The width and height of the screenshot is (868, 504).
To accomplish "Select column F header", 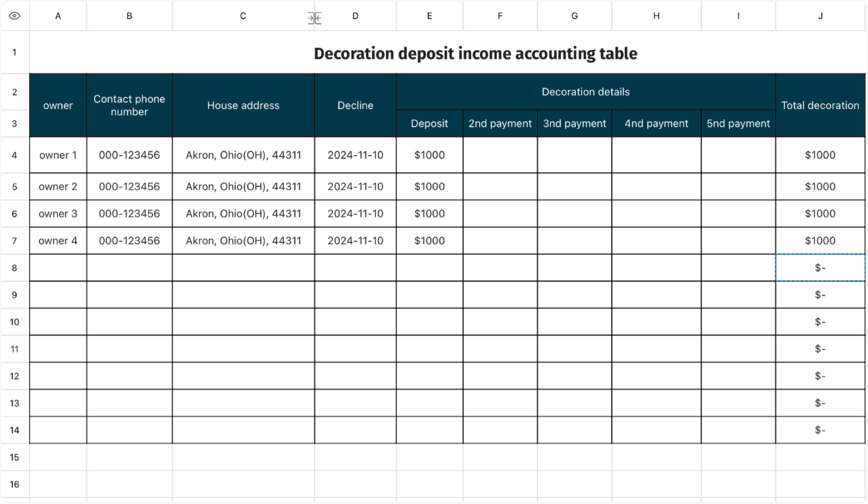I will tap(500, 16).
